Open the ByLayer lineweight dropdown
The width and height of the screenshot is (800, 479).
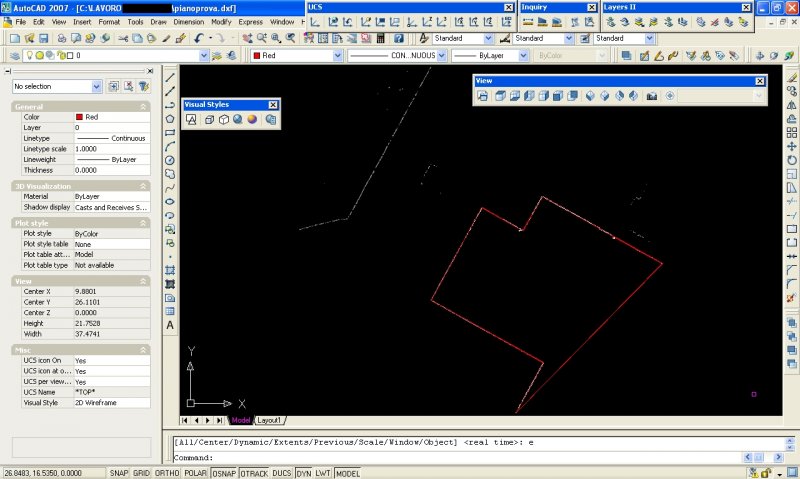[x=523, y=56]
